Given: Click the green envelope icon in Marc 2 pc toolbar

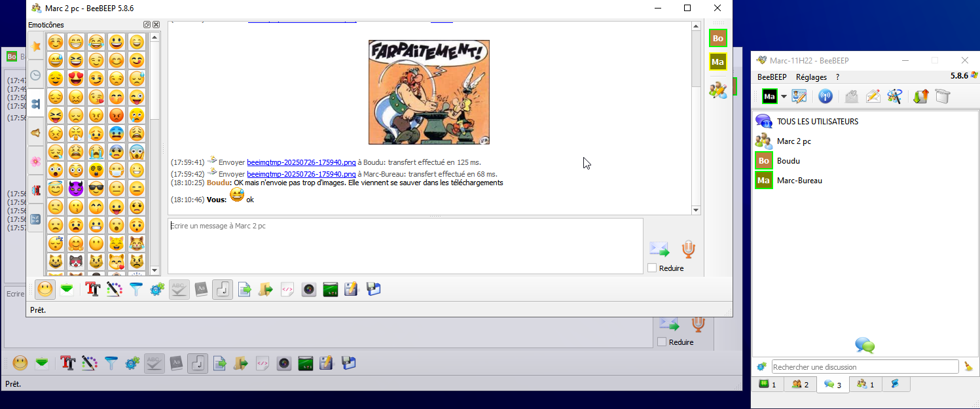Looking at the screenshot, I should pos(66,289).
